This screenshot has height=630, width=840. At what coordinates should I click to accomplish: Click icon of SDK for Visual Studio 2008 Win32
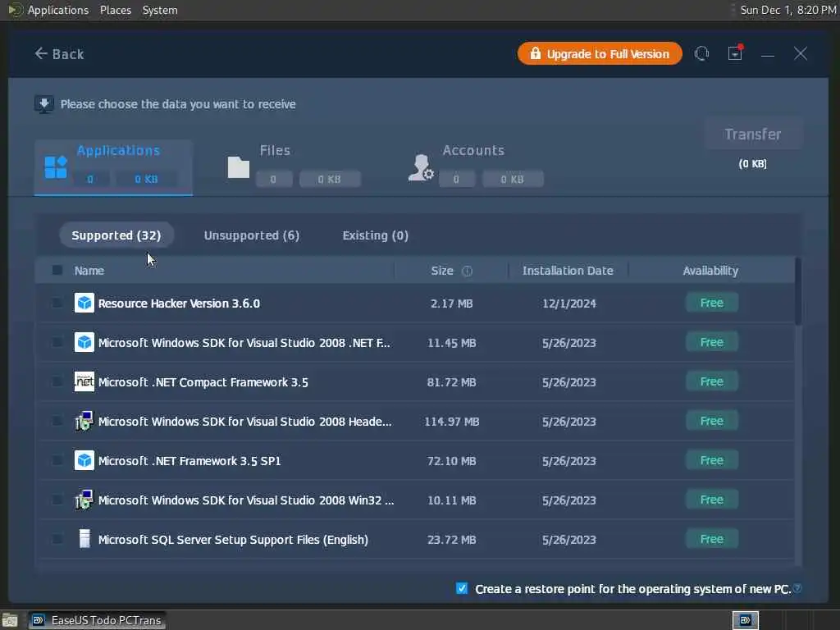coord(84,500)
